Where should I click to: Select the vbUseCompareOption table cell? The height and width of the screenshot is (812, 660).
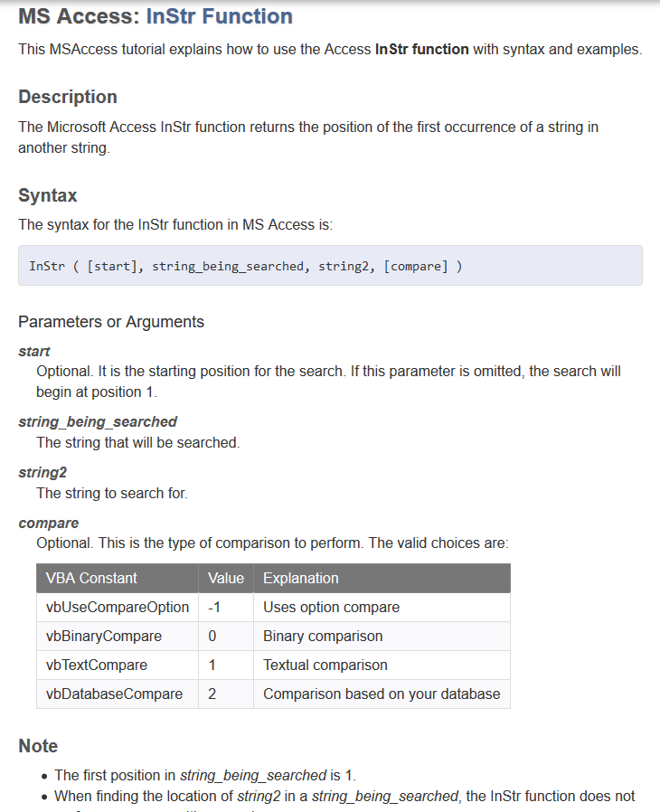tap(118, 607)
